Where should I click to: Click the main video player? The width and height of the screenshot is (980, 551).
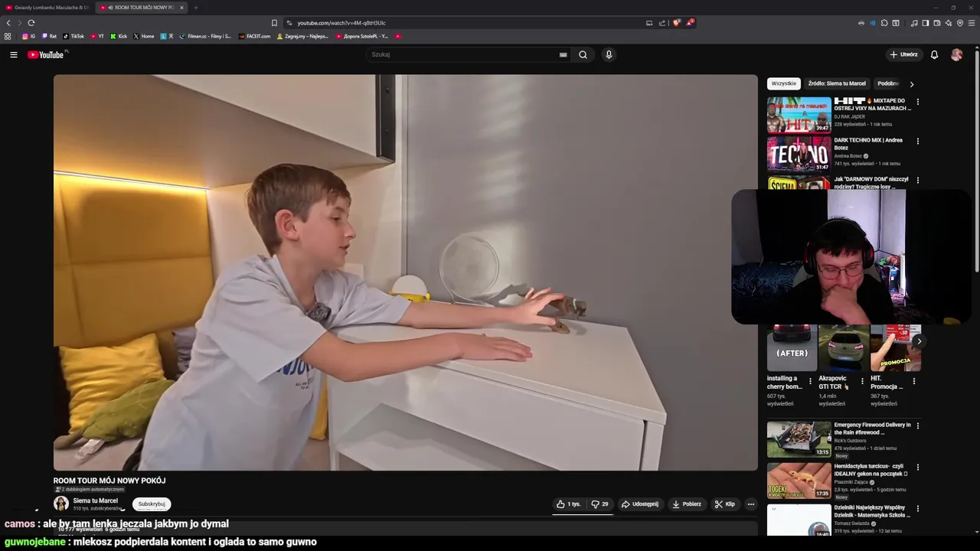pyautogui.click(x=405, y=272)
